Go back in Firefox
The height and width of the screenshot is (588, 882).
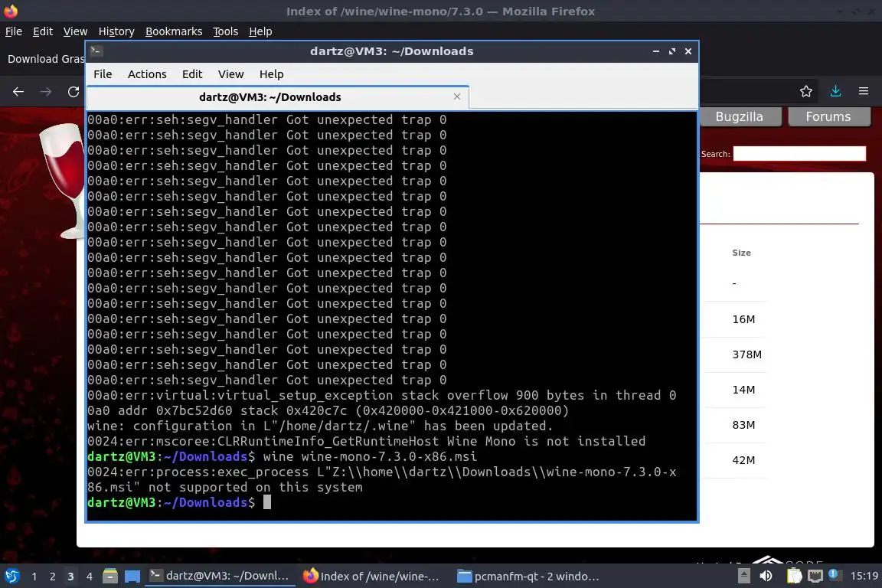pos(18,92)
